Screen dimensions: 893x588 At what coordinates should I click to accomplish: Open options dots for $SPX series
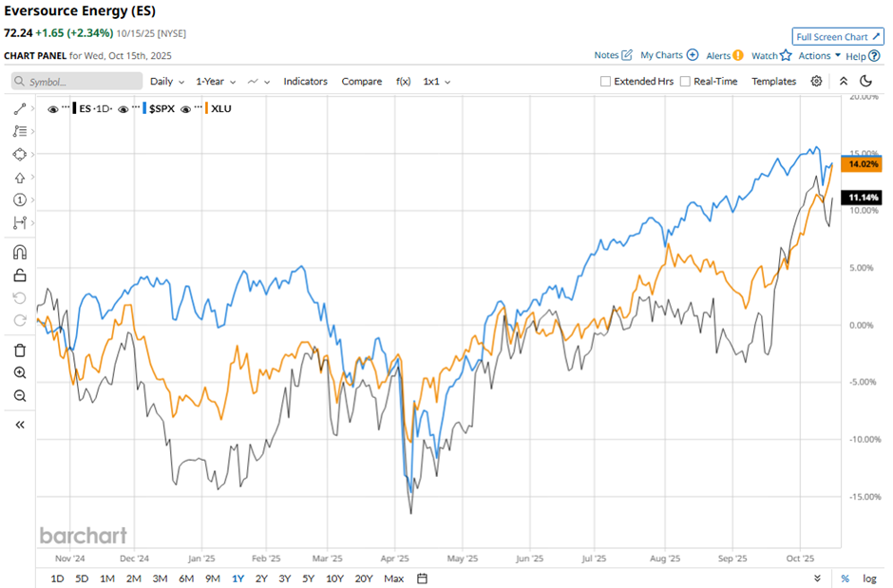[136, 107]
